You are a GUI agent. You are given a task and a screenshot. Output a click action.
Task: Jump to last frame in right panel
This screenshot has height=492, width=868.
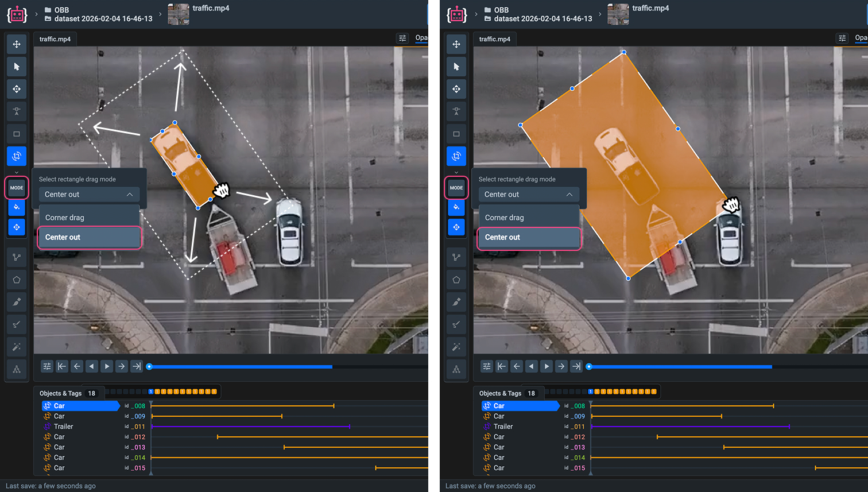click(576, 366)
